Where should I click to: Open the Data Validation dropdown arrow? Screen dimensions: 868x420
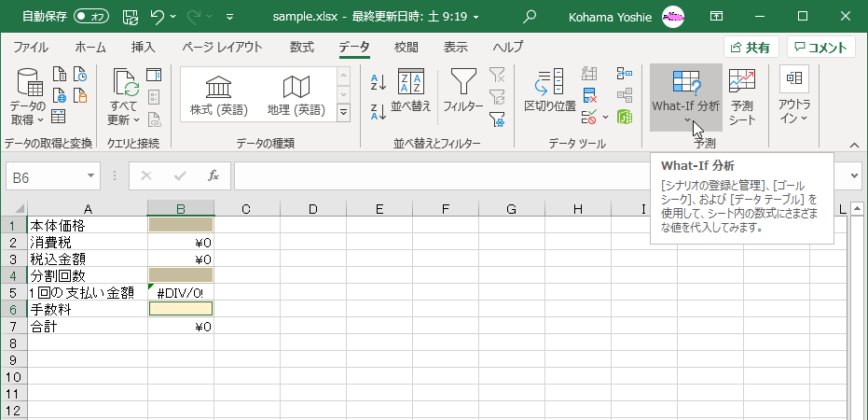pos(604,117)
